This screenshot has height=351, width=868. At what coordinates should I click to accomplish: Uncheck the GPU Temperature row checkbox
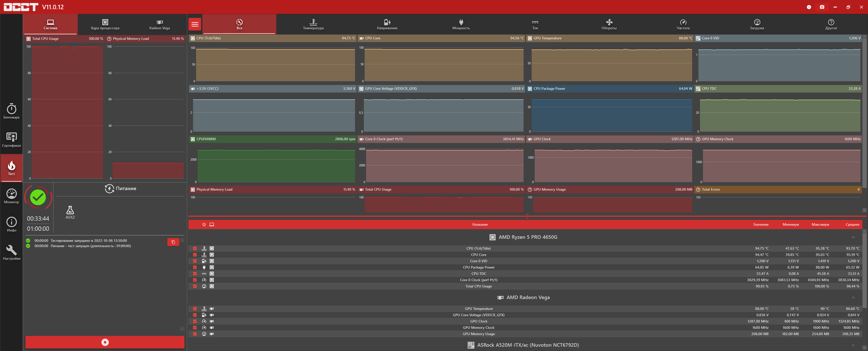(x=195, y=309)
